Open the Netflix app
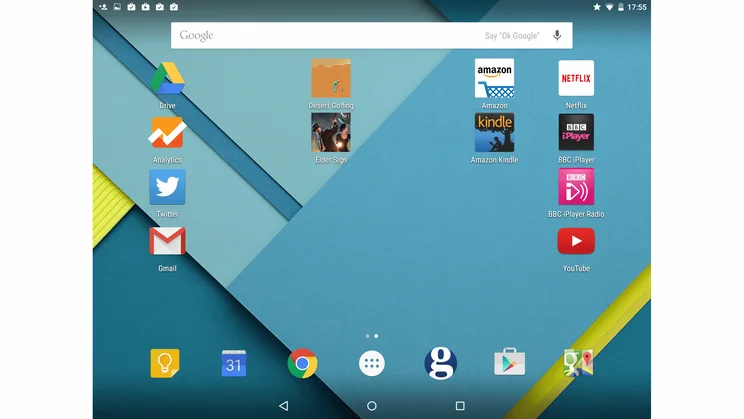Viewport: 744px width, 419px height. point(576,78)
